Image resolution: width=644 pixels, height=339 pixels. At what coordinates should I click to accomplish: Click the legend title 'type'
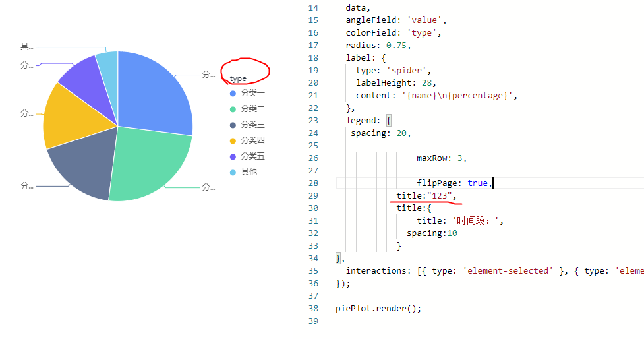[238, 78]
